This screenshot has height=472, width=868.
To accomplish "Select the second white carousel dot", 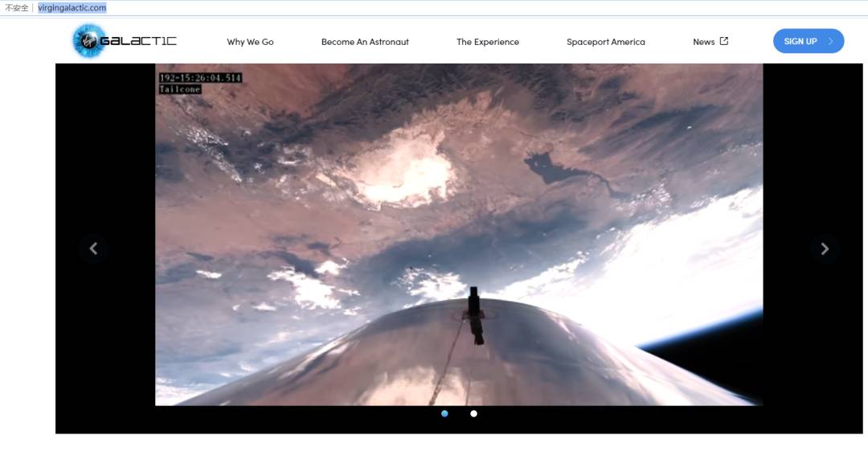I will pyautogui.click(x=473, y=413).
